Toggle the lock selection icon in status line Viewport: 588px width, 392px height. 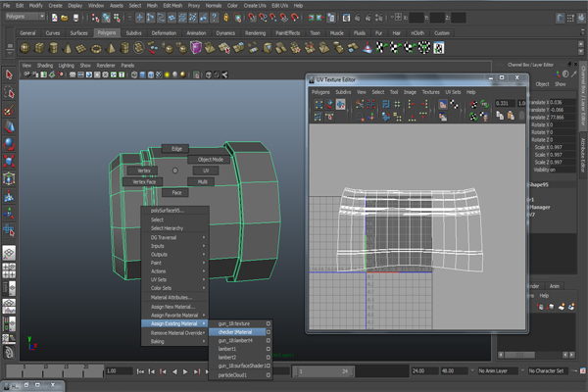coord(226,18)
